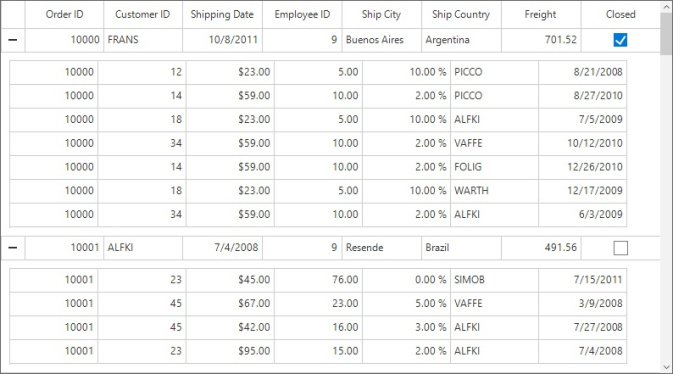The height and width of the screenshot is (374, 673).
Task: Select the $67.00 price cell
Action: [230, 304]
